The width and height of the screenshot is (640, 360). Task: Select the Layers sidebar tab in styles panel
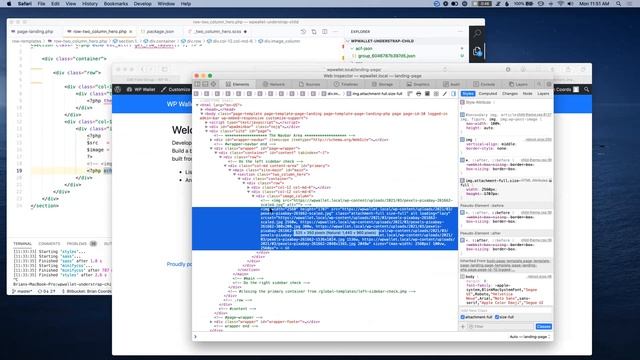pos(543,94)
